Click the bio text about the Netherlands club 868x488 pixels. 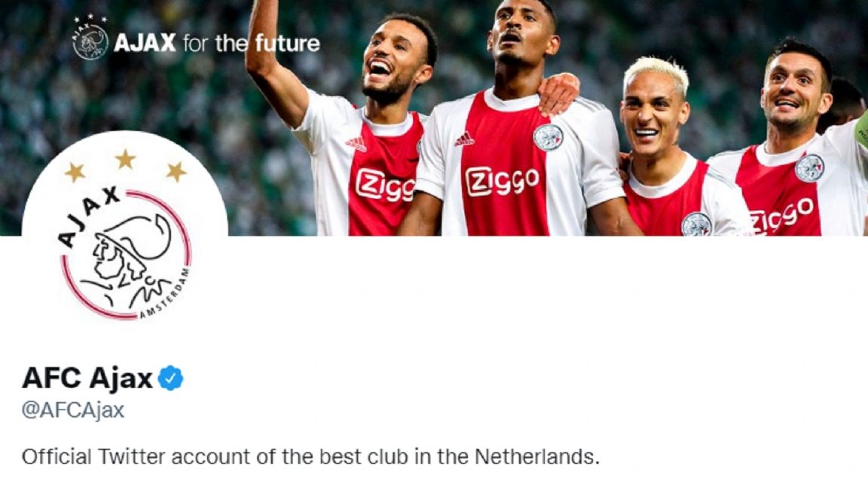pyautogui.click(x=310, y=457)
